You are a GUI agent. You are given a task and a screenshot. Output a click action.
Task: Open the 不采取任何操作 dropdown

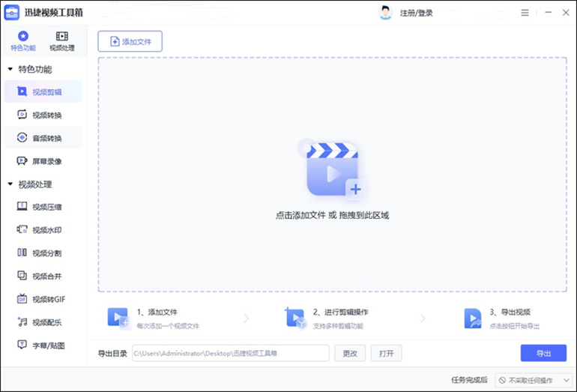[534, 380]
